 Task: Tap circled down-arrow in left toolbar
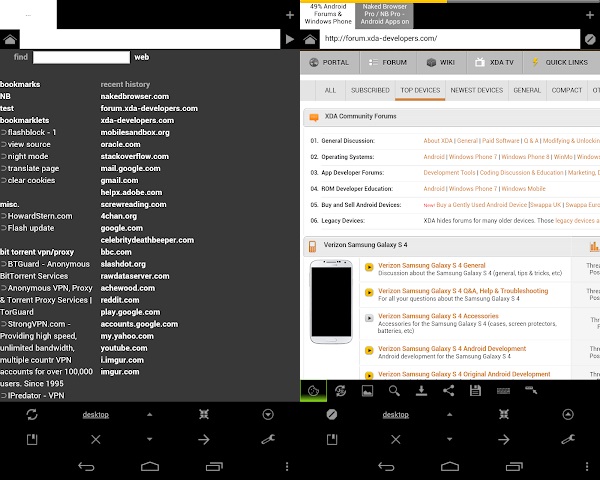coord(268,414)
